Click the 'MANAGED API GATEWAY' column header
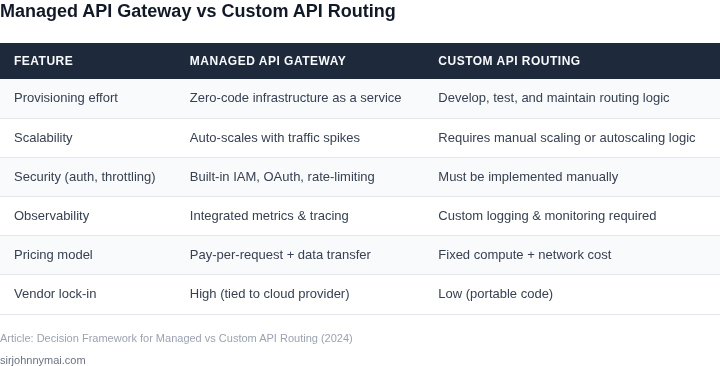The height and width of the screenshot is (366, 720). click(268, 61)
